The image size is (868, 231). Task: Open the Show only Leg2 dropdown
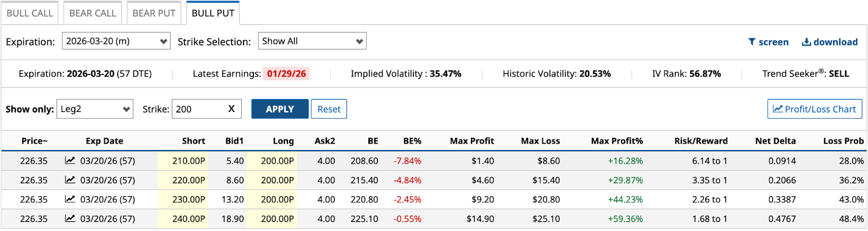[94, 109]
